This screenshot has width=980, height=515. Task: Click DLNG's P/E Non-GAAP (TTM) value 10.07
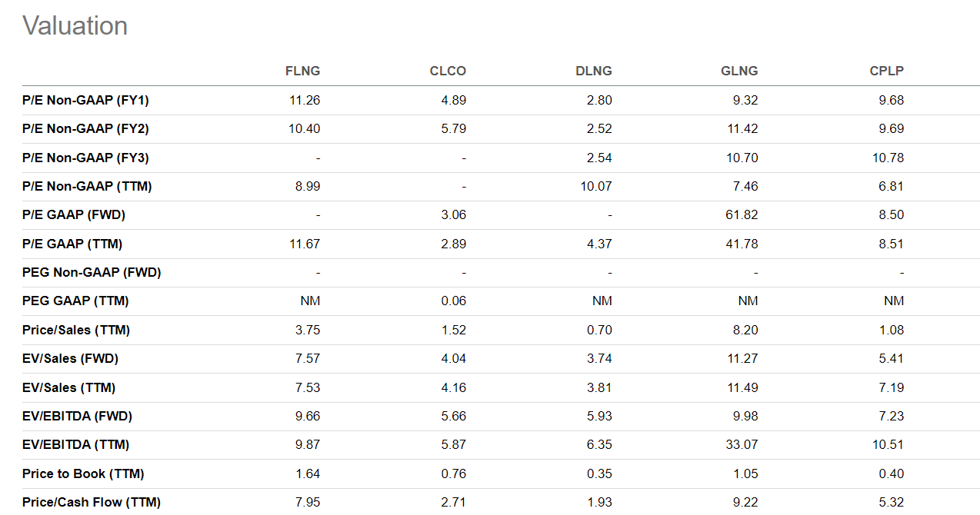pos(596,186)
